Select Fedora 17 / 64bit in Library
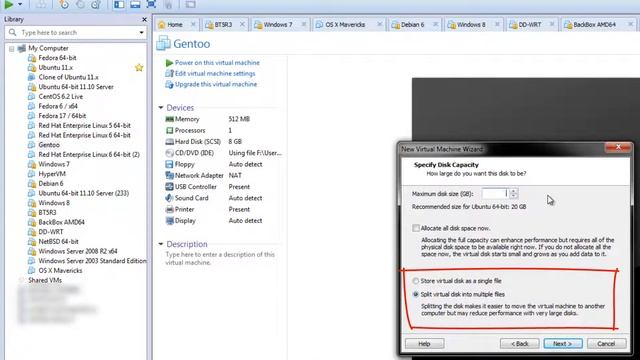640x360 pixels. coord(62,116)
